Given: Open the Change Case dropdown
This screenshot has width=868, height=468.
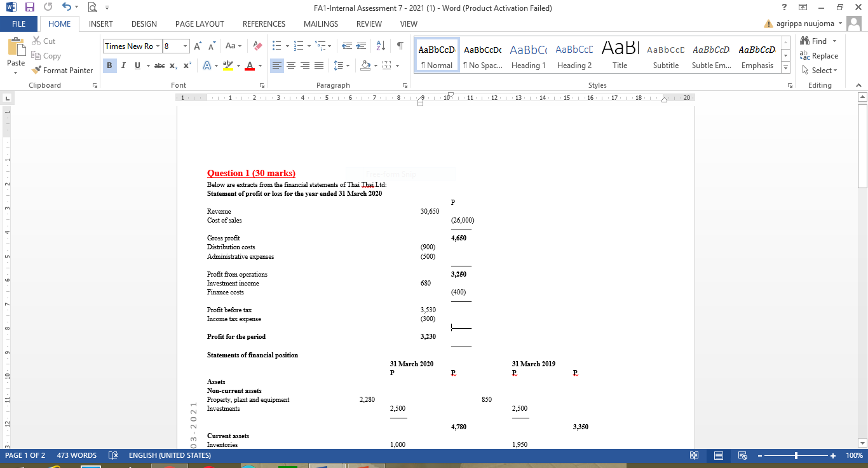Looking at the screenshot, I should click(x=233, y=46).
